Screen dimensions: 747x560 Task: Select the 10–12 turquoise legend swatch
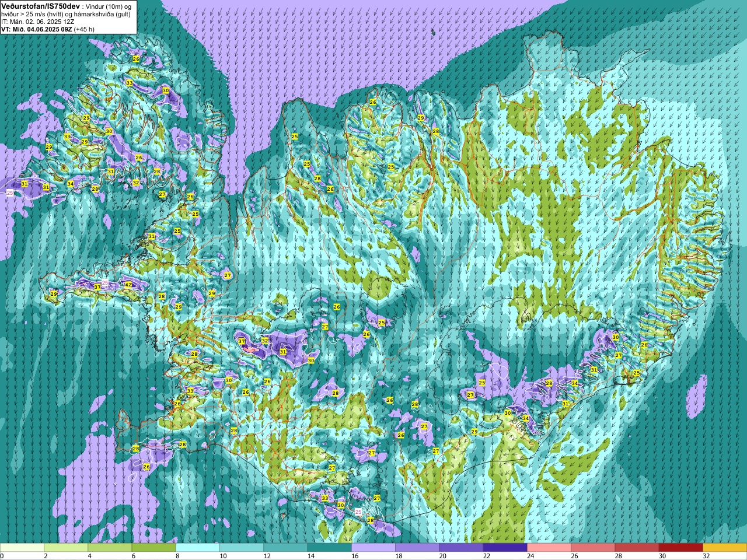pos(242,548)
